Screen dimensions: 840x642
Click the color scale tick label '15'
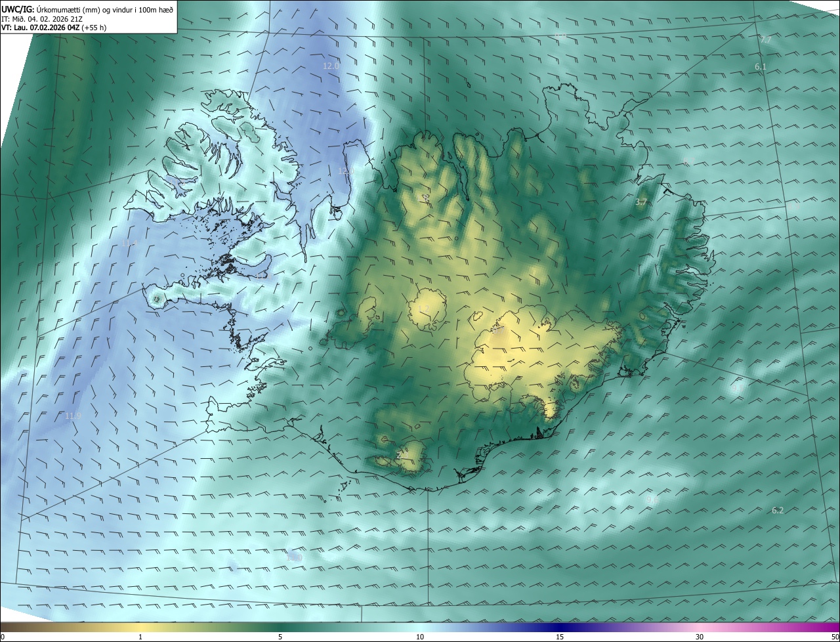tap(560, 637)
